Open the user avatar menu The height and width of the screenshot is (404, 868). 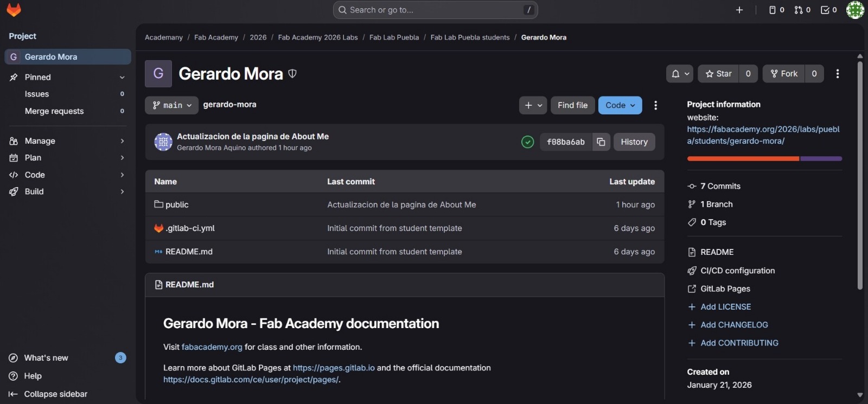click(855, 10)
